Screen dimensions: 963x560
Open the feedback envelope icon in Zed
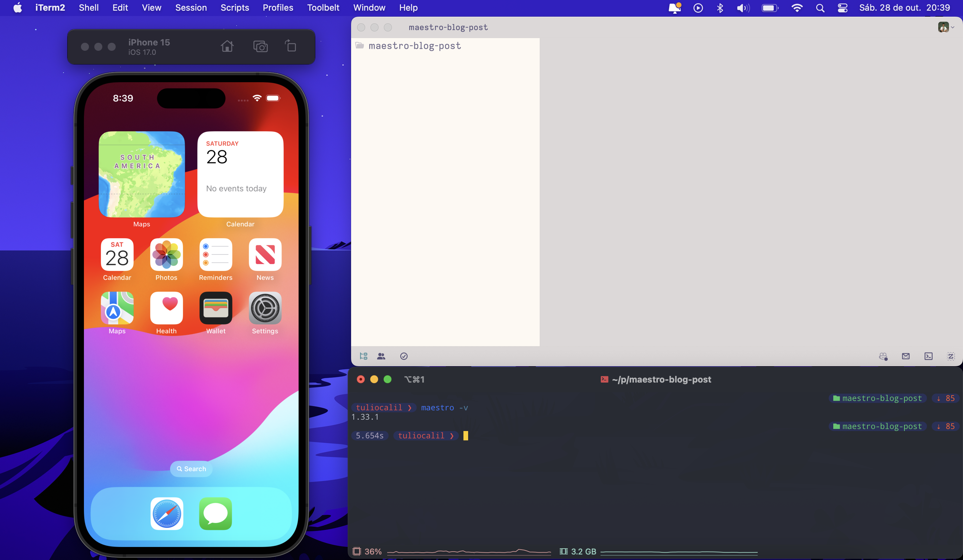pos(906,356)
